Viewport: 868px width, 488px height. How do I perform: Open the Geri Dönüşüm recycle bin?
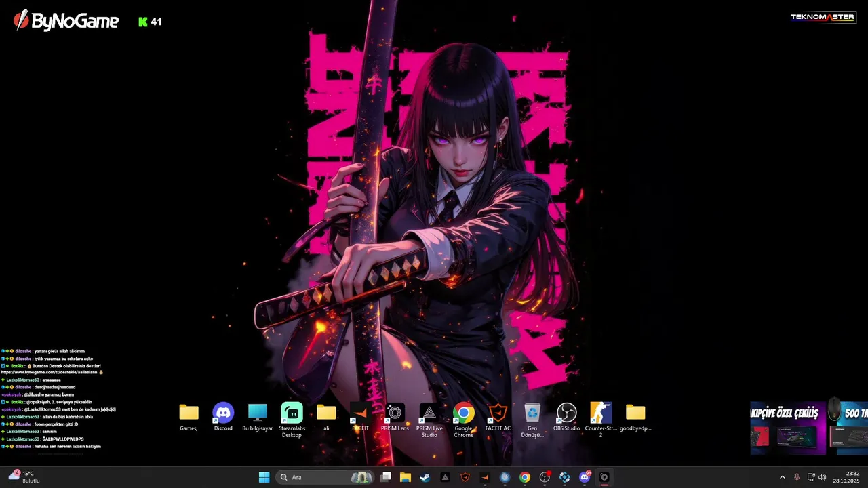[x=532, y=420]
